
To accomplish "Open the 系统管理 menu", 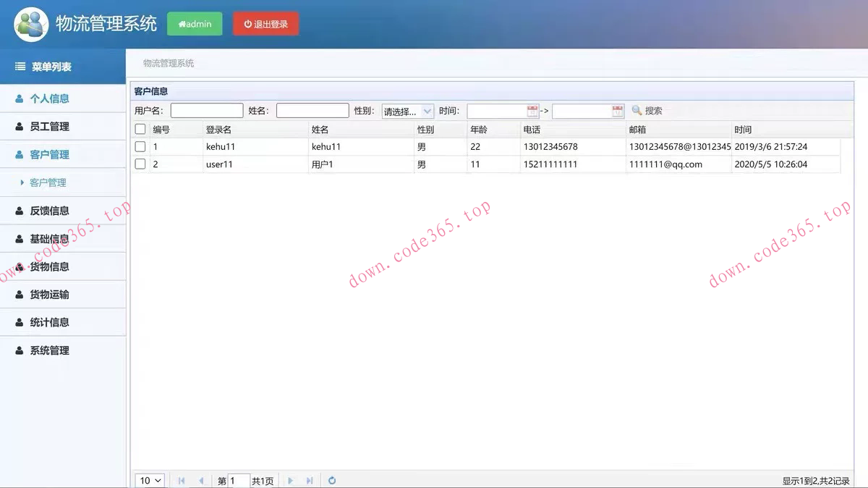I will coord(63,351).
